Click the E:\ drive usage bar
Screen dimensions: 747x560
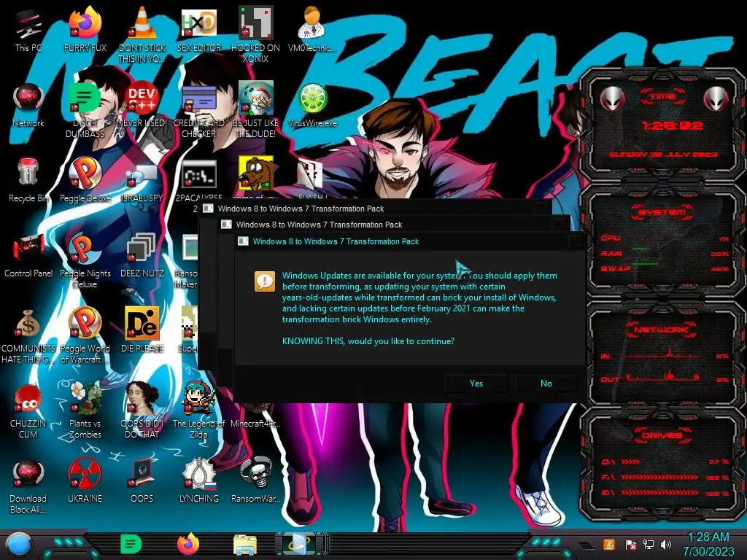[x=659, y=493]
